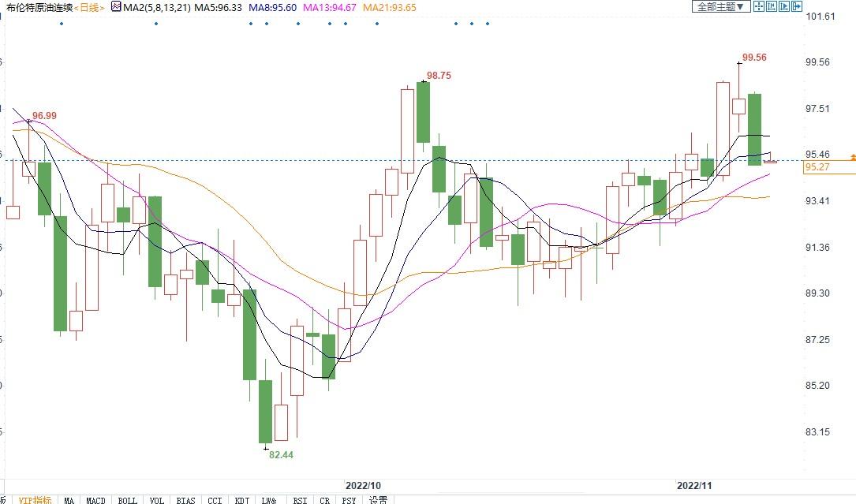Switch to the BOLL indicator tab
Viewport: 856px width, 504px height.
pyautogui.click(x=127, y=499)
